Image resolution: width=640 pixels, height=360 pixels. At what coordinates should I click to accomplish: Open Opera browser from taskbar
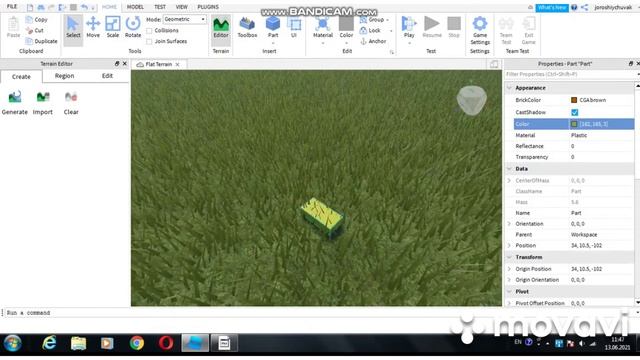[x=166, y=343]
